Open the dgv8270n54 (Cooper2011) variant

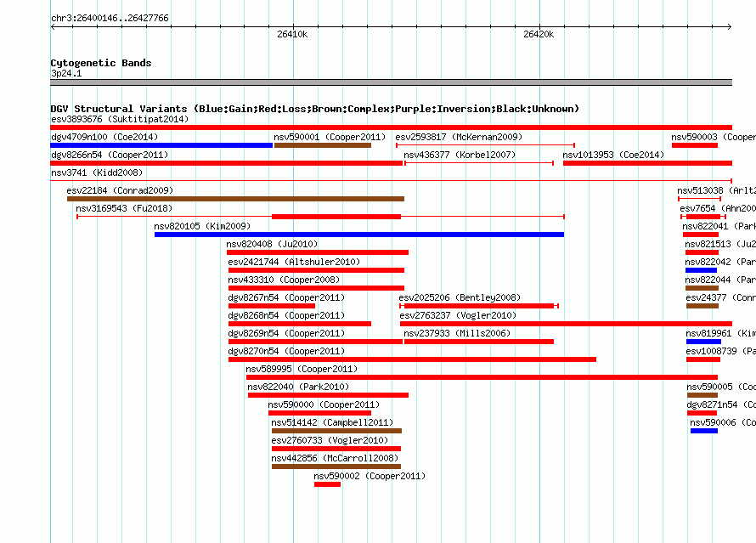click(412, 359)
